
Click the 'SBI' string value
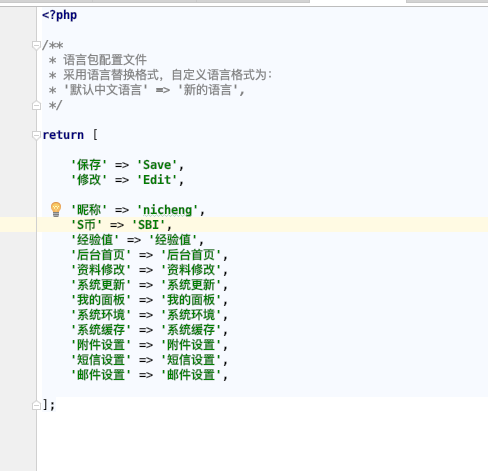pos(149,225)
